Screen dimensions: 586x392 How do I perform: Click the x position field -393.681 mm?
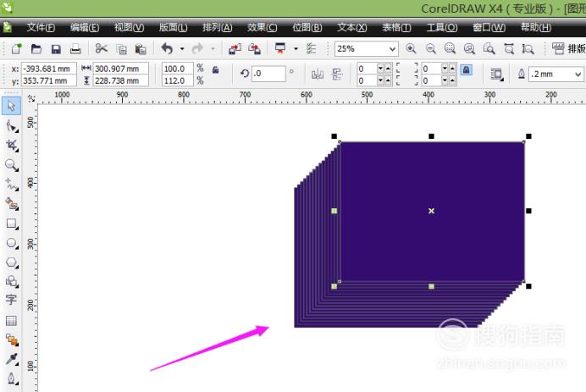click(48, 69)
